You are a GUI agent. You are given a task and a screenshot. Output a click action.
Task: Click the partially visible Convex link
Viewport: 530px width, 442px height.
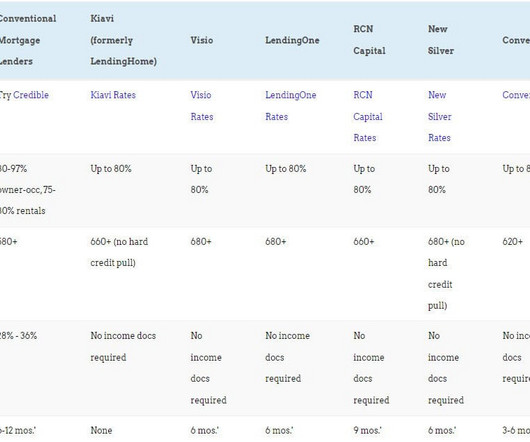(516, 95)
